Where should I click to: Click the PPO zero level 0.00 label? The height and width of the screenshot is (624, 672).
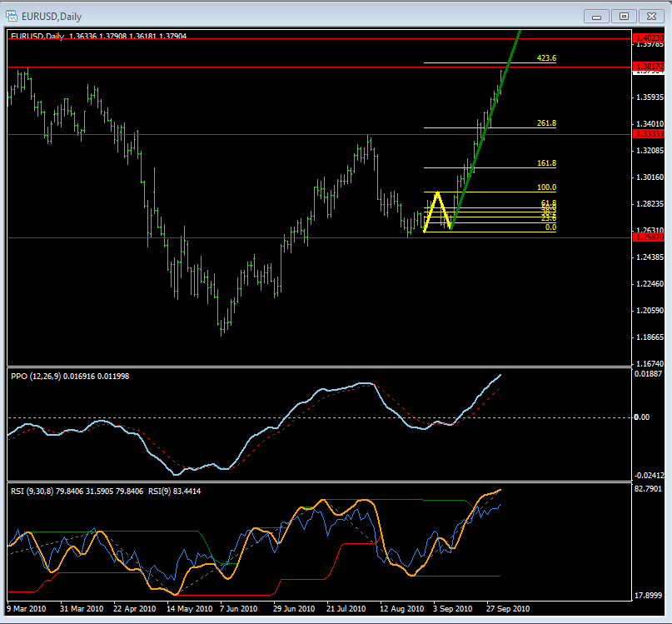click(x=641, y=417)
